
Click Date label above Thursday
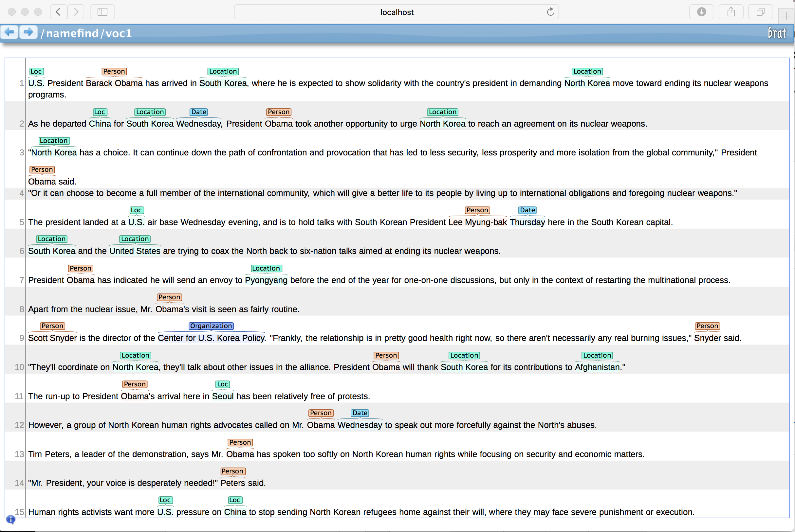click(x=527, y=210)
